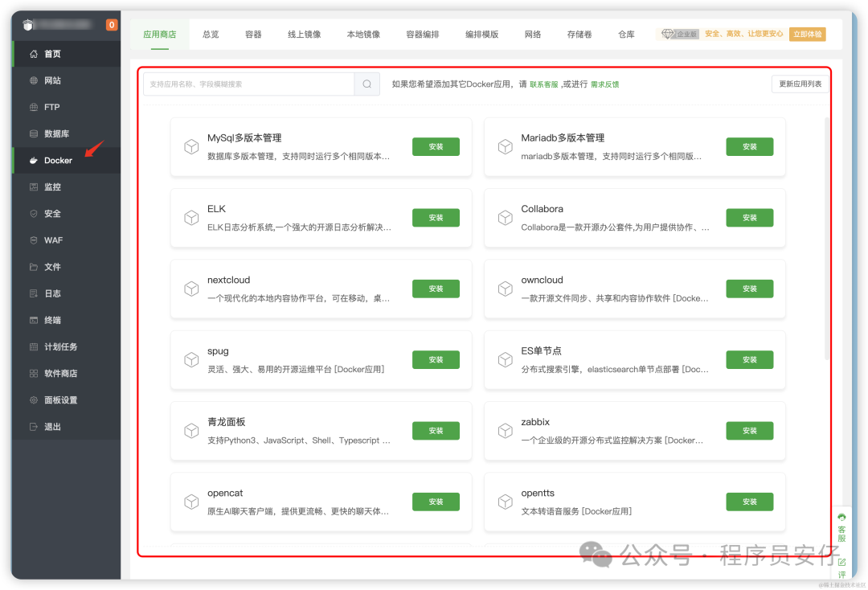The width and height of the screenshot is (868, 590).
Task: Switch to the 应用商店 tab
Action: tap(159, 35)
